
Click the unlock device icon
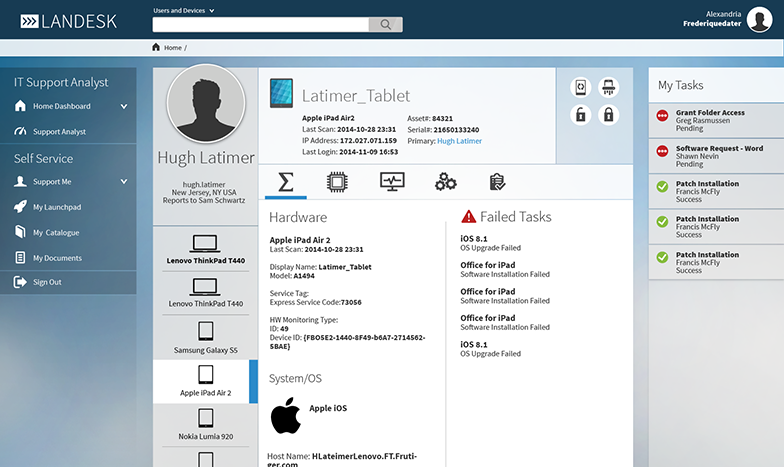click(582, 115)
